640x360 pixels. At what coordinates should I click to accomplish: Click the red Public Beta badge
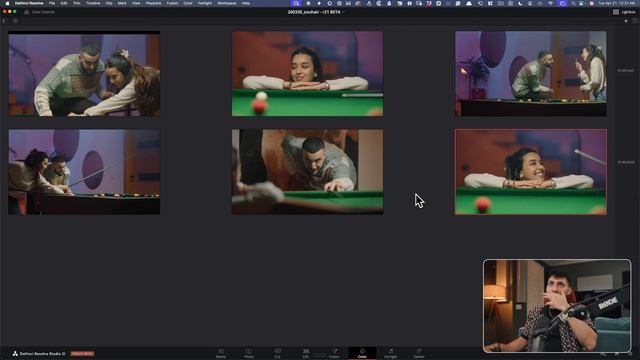82,353
